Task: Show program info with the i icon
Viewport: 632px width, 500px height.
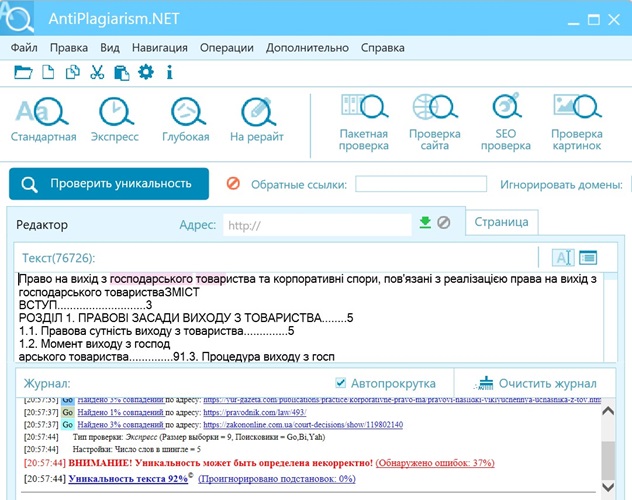Action: point(170,73)
